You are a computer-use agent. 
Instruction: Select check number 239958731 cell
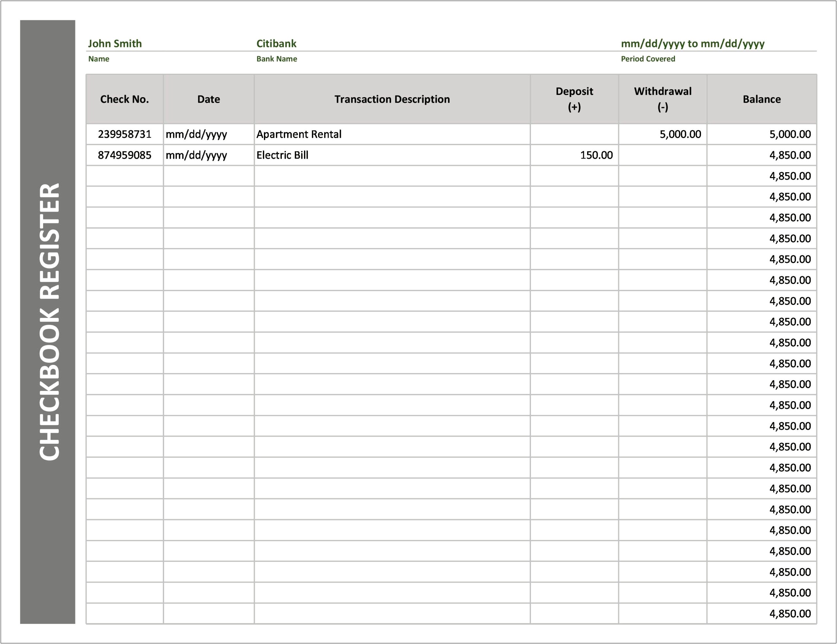(125, 134)
